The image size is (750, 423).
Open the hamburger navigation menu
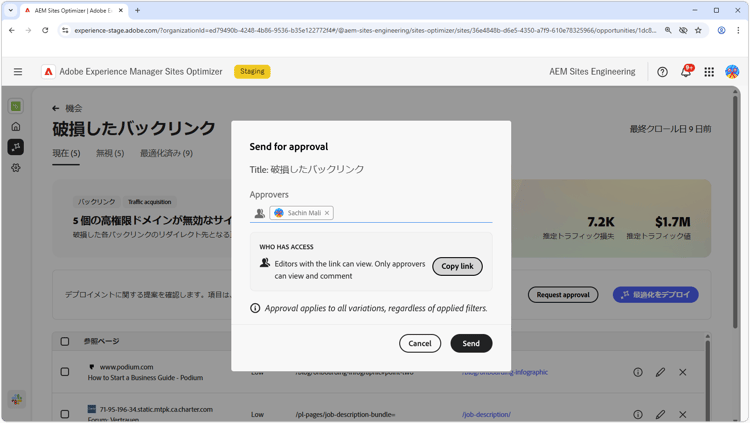18,72
